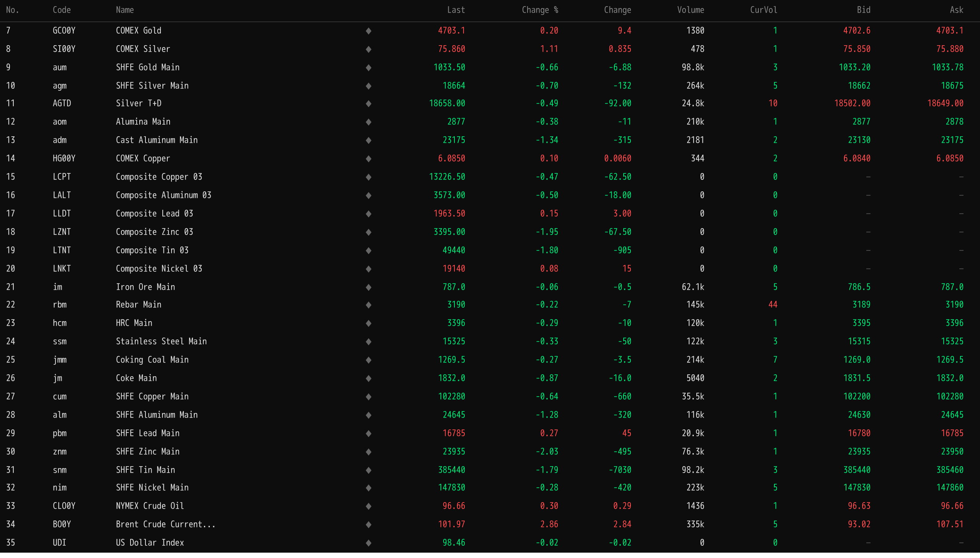Select instrument code AGTD
Screen dimensions: 980x558
(x=62, y=103)
